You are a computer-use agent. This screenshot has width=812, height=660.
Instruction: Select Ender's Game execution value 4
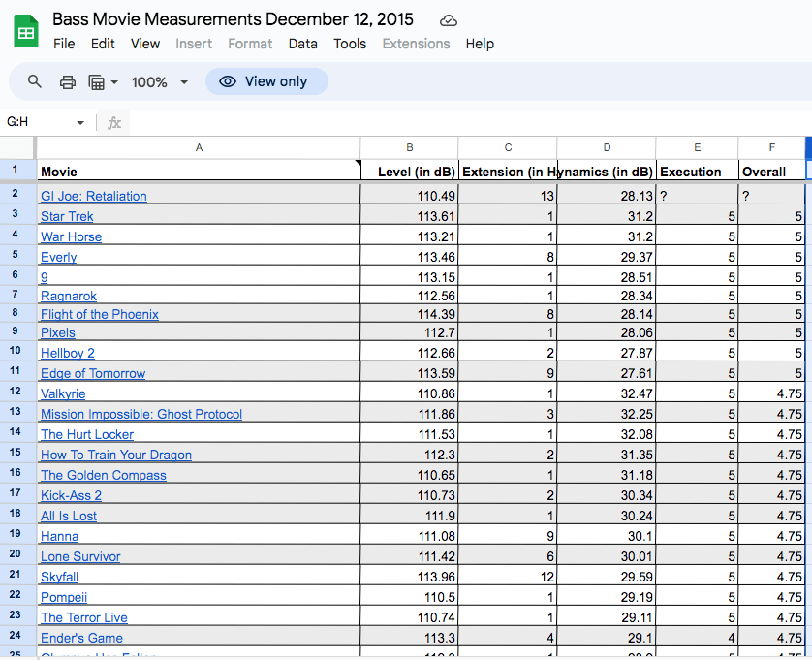pos(697,637)
